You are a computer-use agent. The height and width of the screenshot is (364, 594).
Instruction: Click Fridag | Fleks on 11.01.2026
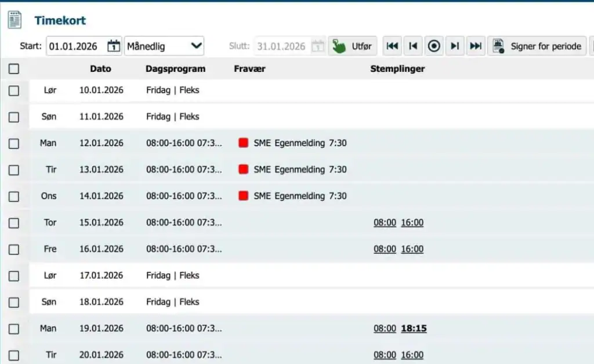tap(173, 117)
